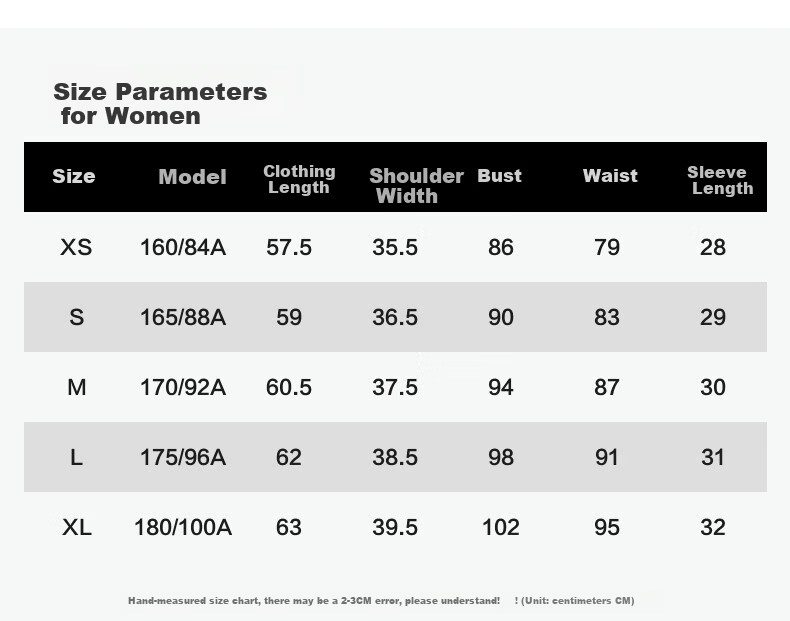Click the M size row label
Viewport: 790px width, 621px height.
tap(77, 387)
